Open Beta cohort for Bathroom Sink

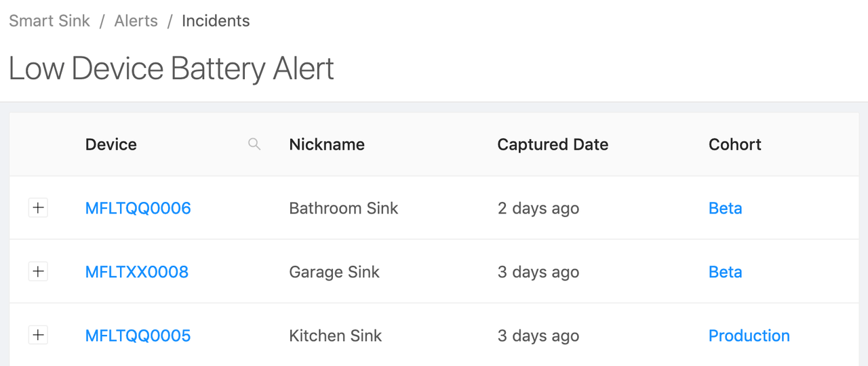(725, 208)
